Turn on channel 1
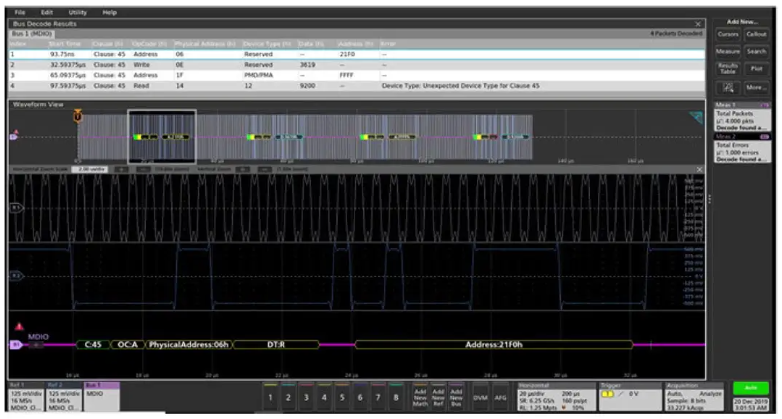This screenshot has height=419, width=782. (x=270, y=397)
